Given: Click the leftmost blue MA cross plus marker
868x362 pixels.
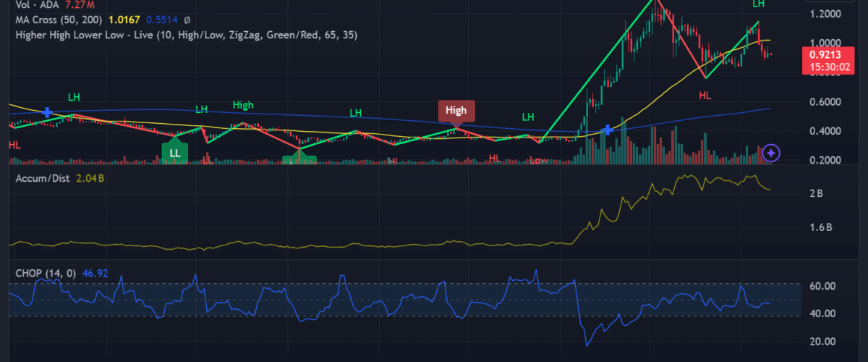Looking at the screenshot, I should point(48,112).
